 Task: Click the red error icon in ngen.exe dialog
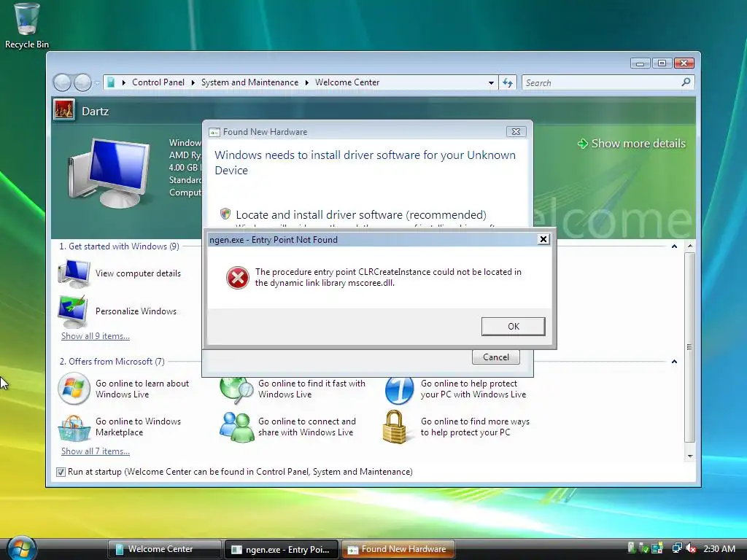click(x=237, y=278)
